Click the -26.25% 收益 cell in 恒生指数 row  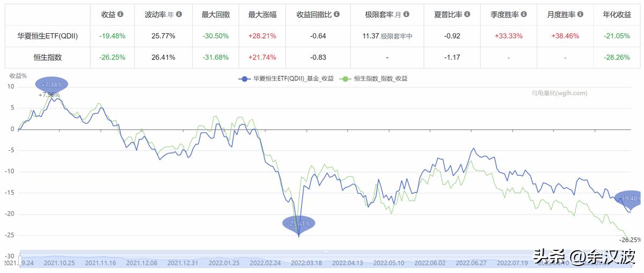tap(112, 57)
